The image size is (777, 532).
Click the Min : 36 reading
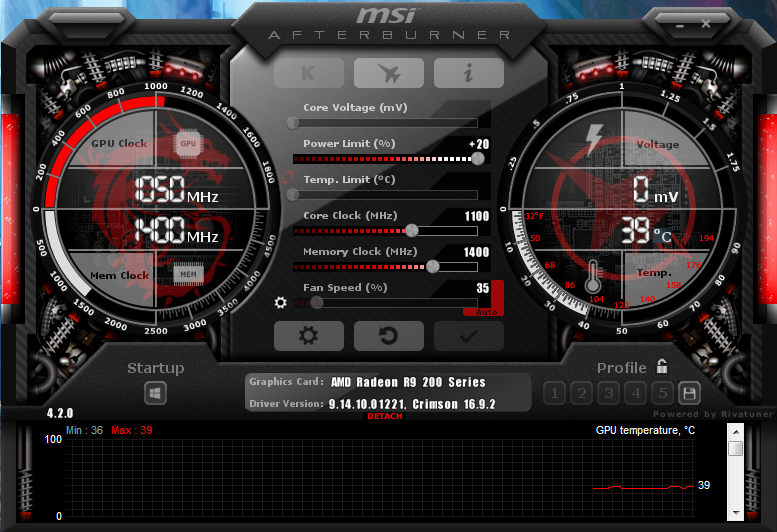click(84, 430)
